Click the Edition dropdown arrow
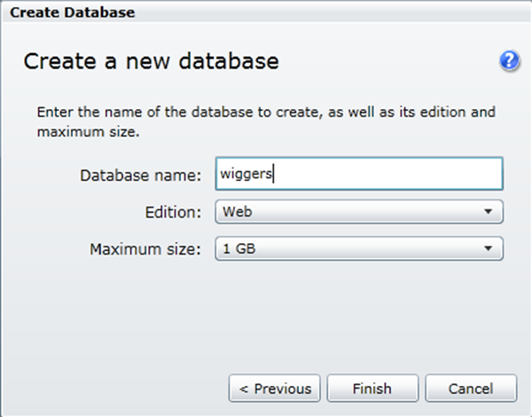Viewport: 532px width, 417px height. (488, 212)
